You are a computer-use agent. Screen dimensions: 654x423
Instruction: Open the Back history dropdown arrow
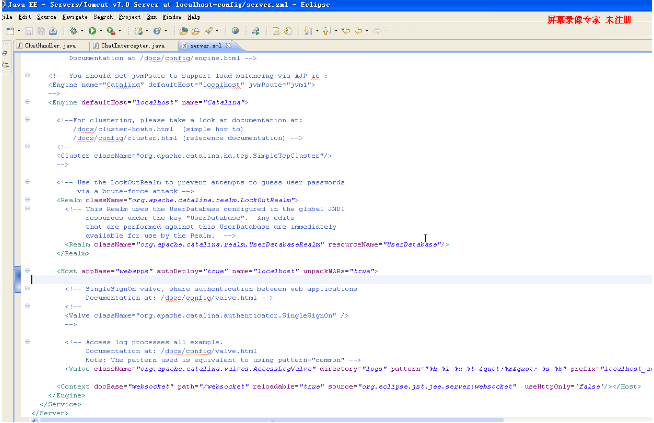click(367, 31)
